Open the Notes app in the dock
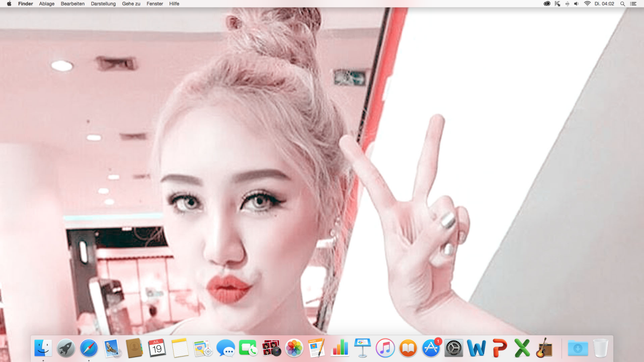 180,348
